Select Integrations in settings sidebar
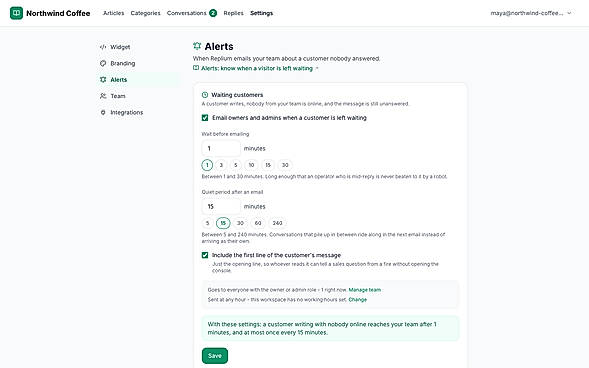 138,112
